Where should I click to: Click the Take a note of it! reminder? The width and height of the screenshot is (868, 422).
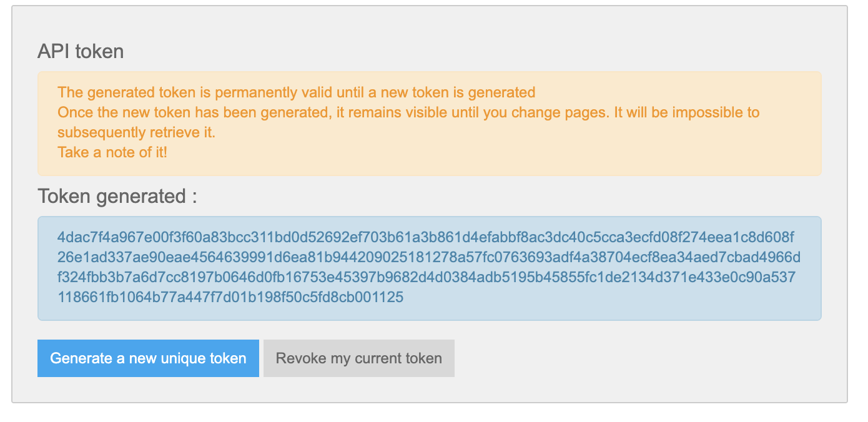click(112, 152)
